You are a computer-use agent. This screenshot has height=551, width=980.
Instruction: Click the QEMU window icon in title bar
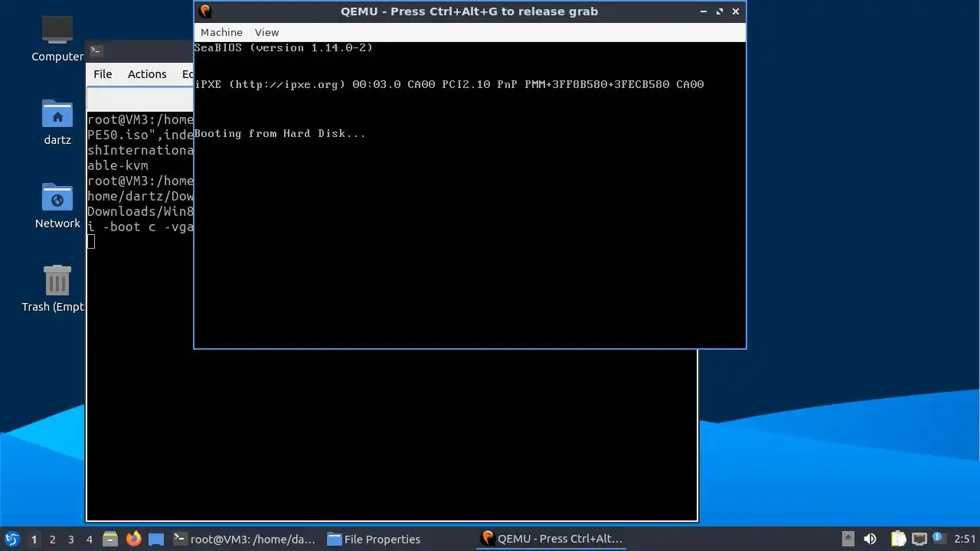point(204,11)
